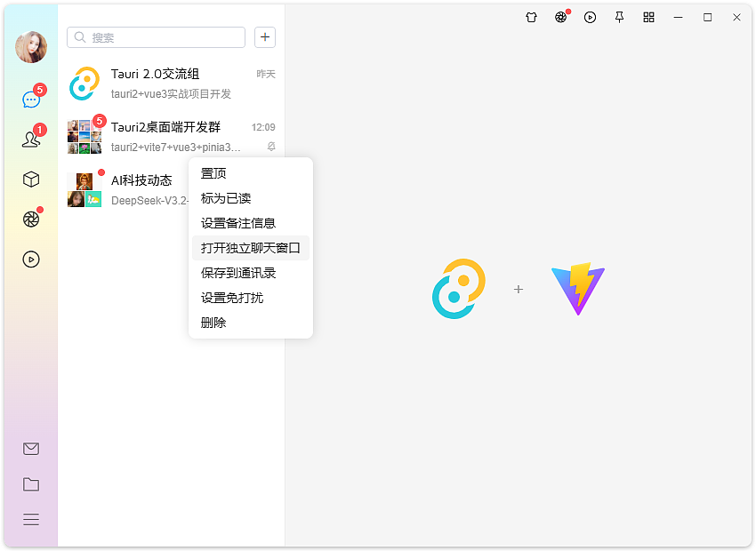The image size is (756, 551).
Task: Click the theme shirt icon in the titlebar
Action: (531, 17)
